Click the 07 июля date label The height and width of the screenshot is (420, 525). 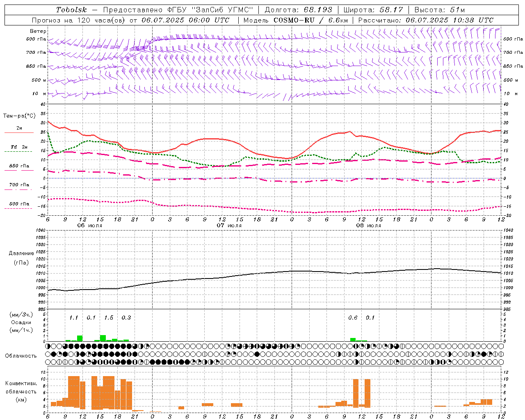coord(229,226)
